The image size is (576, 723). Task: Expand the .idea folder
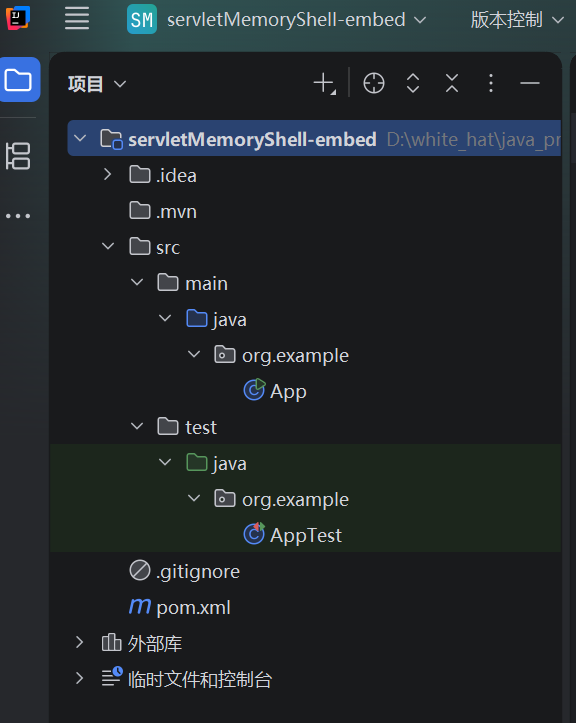pyautogui.click(x=107, y=174)
